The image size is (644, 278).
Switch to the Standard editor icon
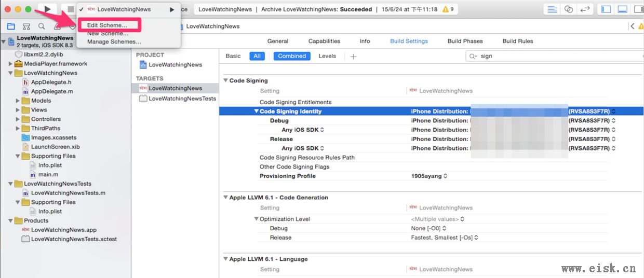553,9
